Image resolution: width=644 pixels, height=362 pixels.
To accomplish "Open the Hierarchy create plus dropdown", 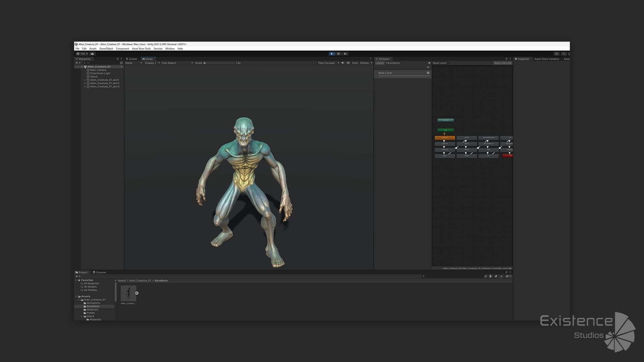I will coord(78,63).
